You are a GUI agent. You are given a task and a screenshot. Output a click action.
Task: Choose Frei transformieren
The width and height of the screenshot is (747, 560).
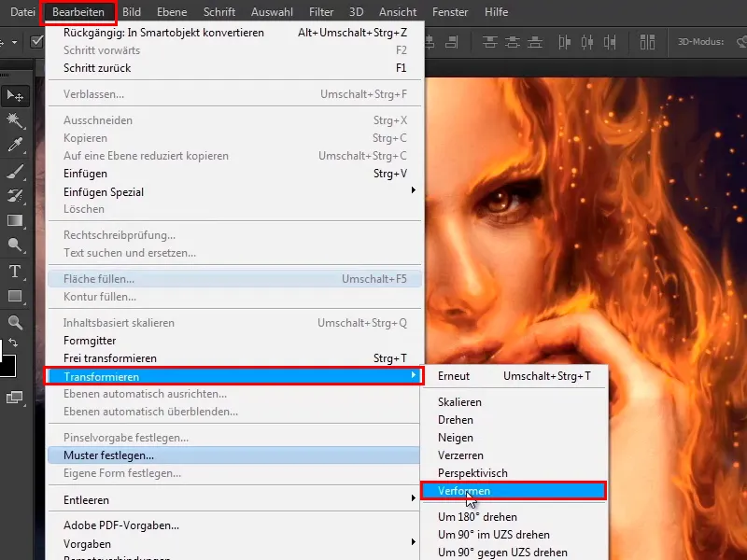(x=235, y=358)
